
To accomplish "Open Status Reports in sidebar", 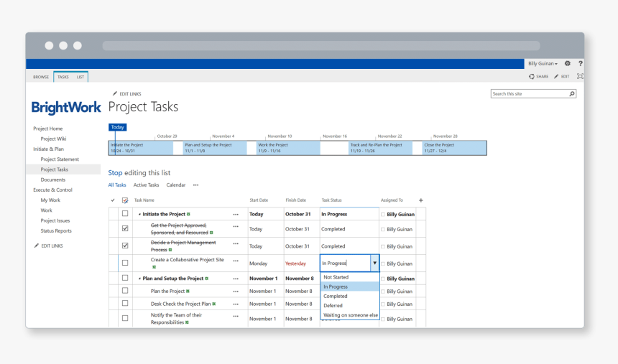I will click(x=56, y=231).
